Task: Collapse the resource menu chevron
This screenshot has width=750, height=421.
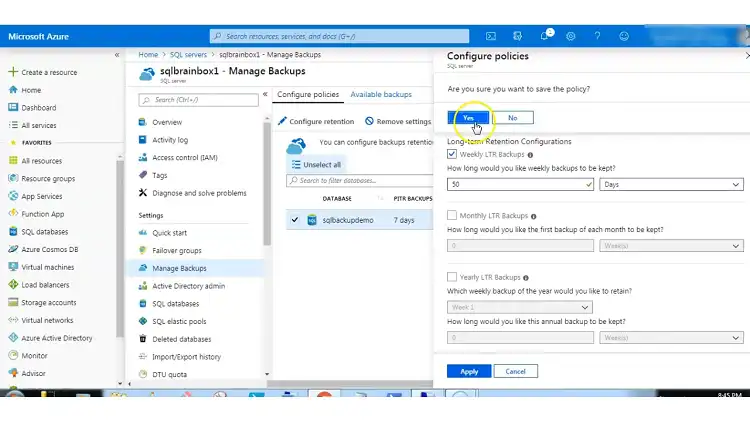Action: tap(265, 94)
